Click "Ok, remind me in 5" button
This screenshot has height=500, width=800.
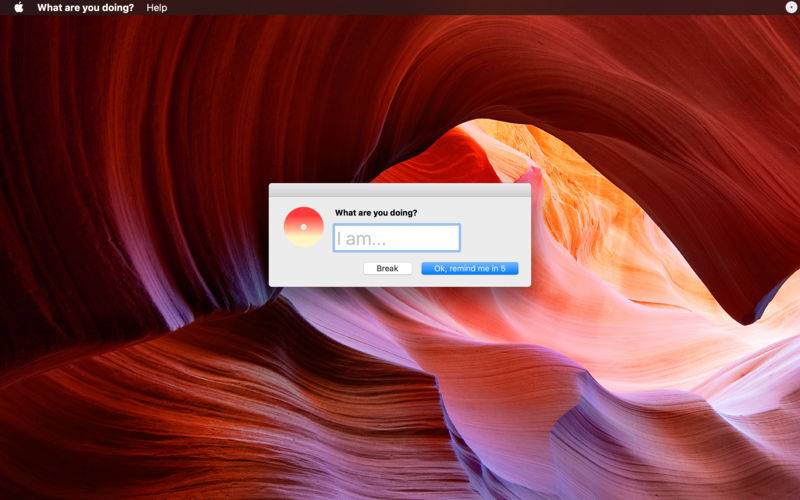[x=469, y=268]
